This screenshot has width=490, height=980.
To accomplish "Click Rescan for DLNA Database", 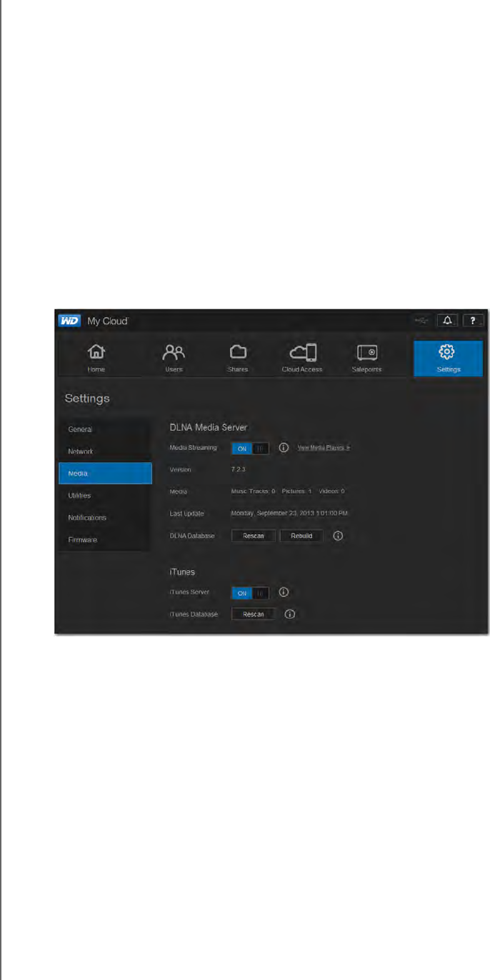I will click(253, 536).
